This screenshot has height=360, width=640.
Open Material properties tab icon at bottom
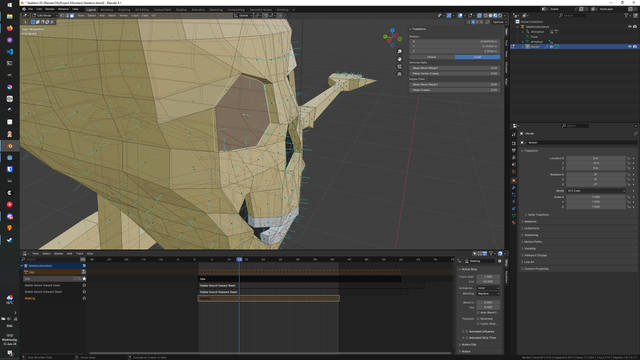pyautogui.click(x=513, y=222)
